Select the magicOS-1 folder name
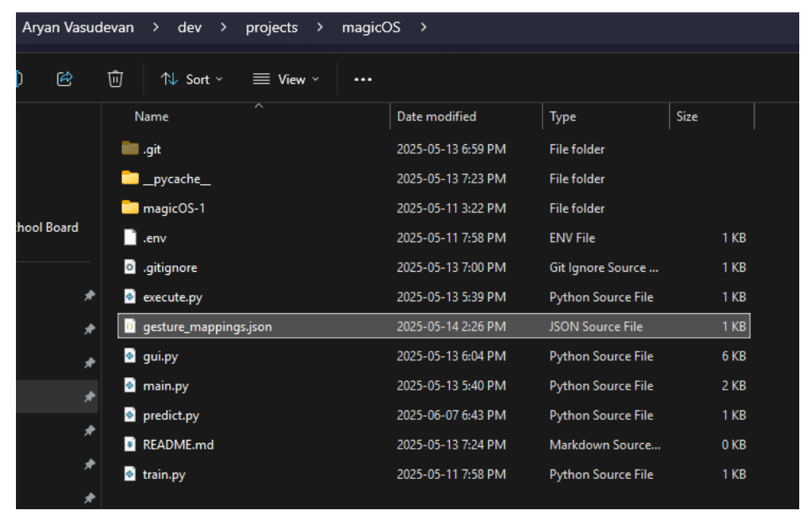This screenshot has width=812, height=518. point(174,208)
